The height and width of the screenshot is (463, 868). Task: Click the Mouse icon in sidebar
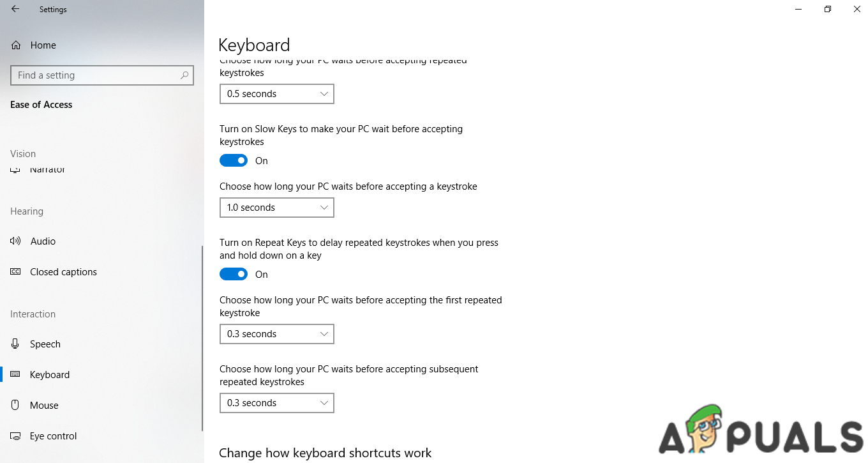[16, 406]
